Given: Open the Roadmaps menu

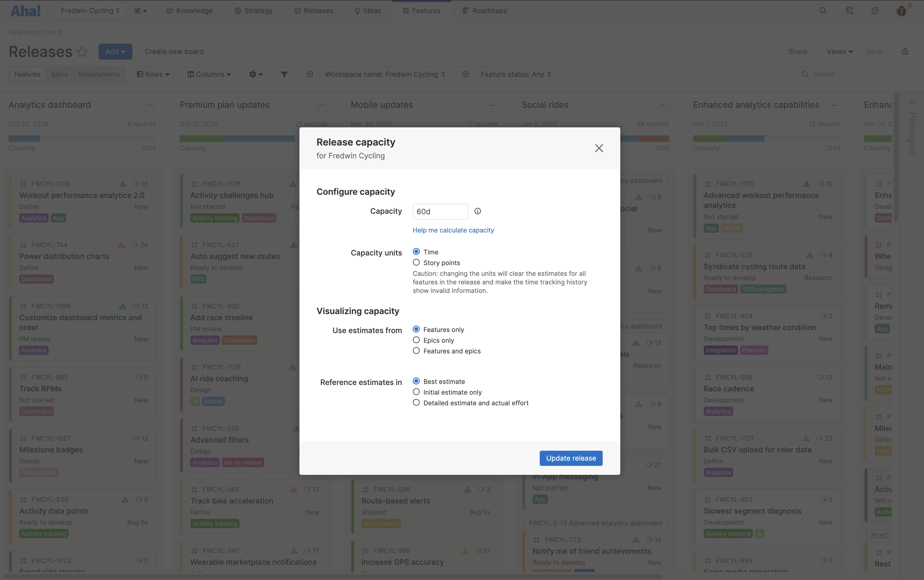Looking at the screenshot, I should [485, 11].
